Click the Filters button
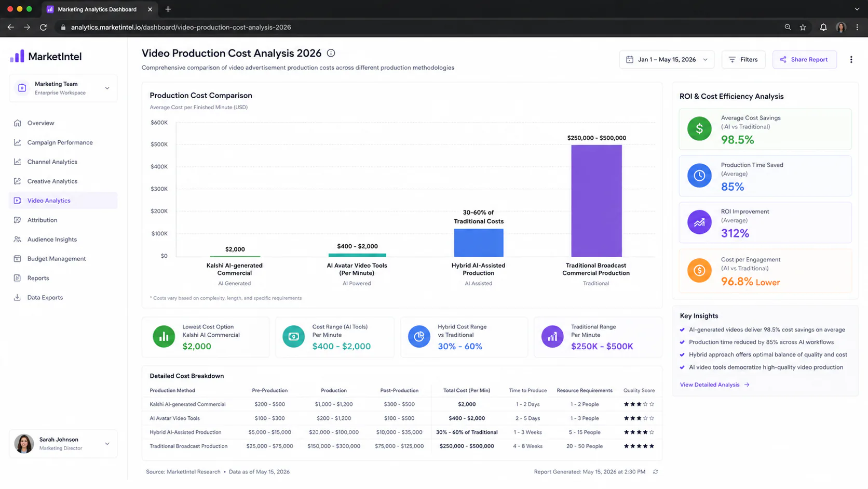868x489 pixels. point(743,60)
